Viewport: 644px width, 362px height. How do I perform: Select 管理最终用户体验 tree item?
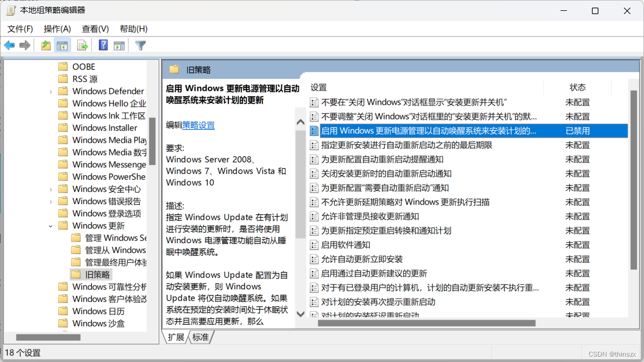pos(116,262)
